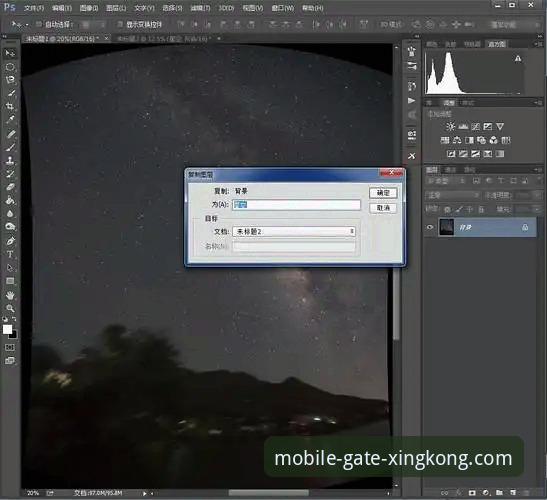Screen dimensions: 547x500
Task: Select the Crop tool
Action: pos(10,106)
